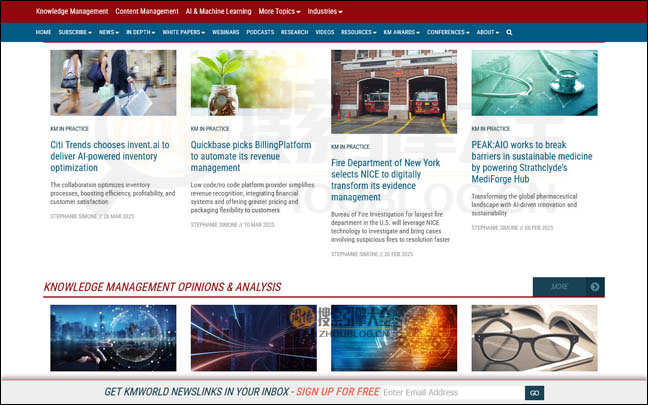Read Citi Trends chooses invent.ai article
The width and height of the screenshot is (648, 405).
[110, 156]
